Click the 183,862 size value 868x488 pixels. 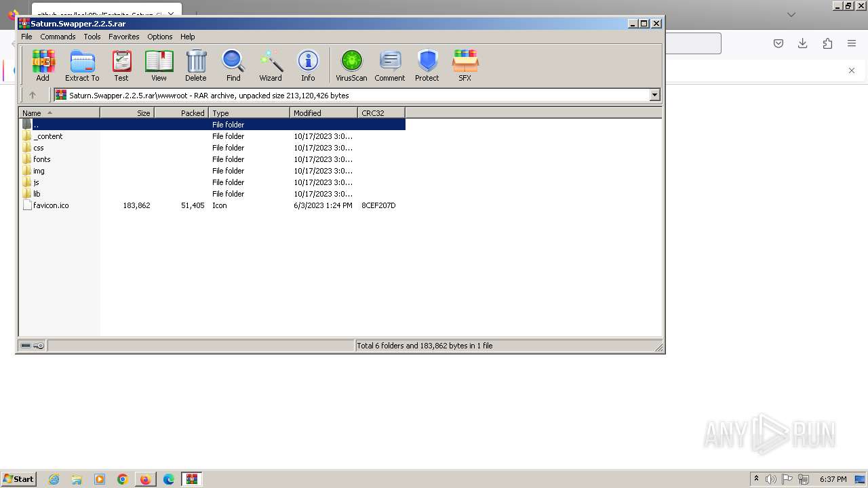pos(136,205)
